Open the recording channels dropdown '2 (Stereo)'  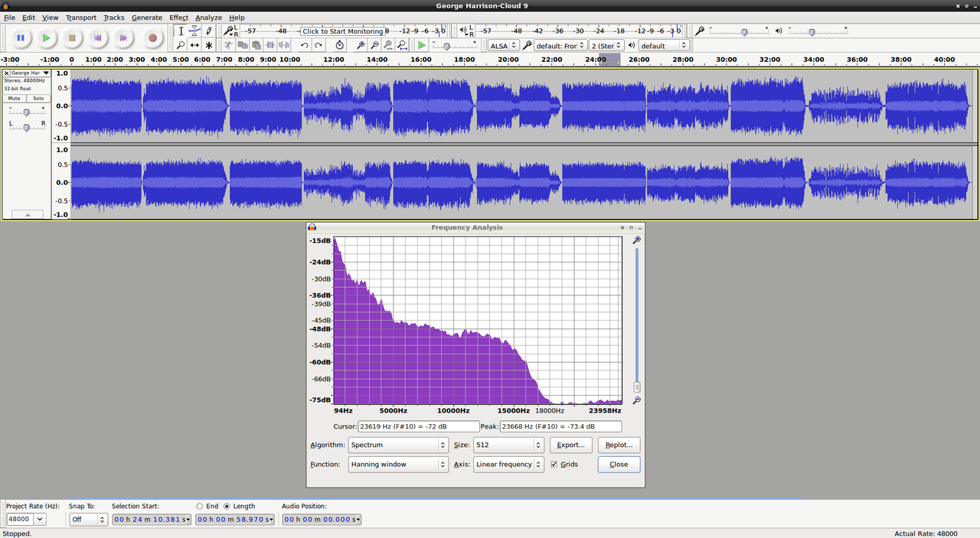click(607, 45)
